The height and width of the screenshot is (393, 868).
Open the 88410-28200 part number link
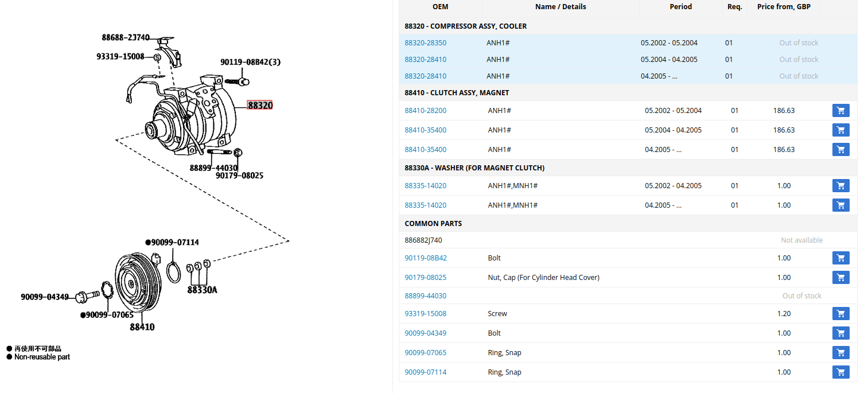click(x=425, y=111)
